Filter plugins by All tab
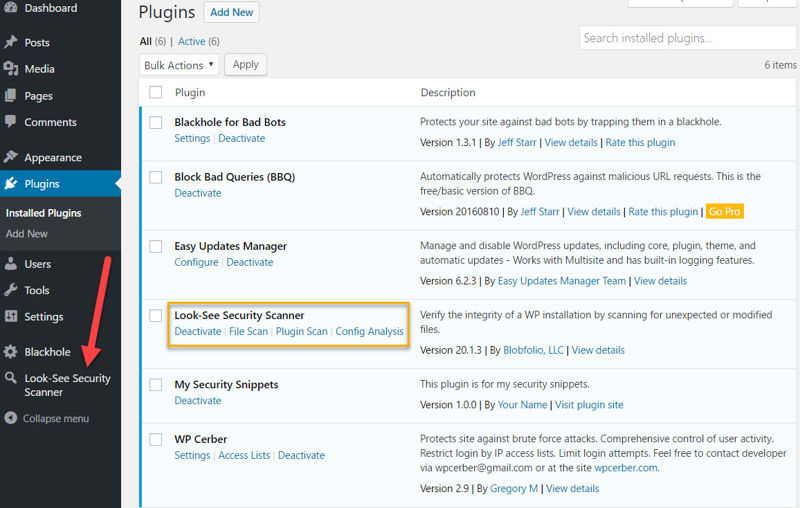Screen dimensions: 800x508 point(146,41)
